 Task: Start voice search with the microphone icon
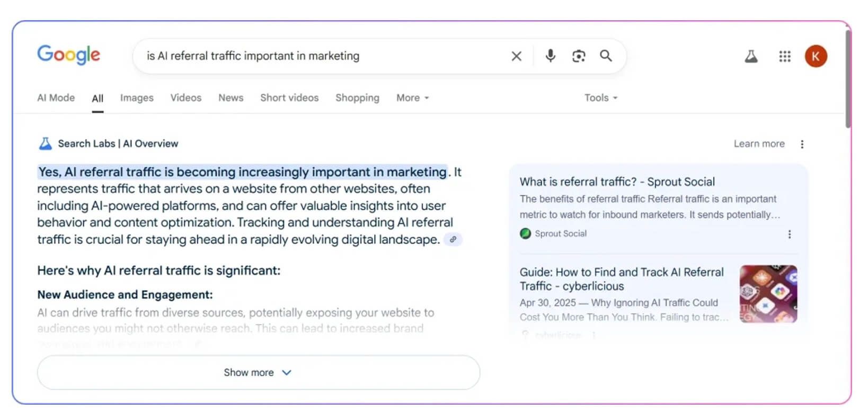point(551,56)
